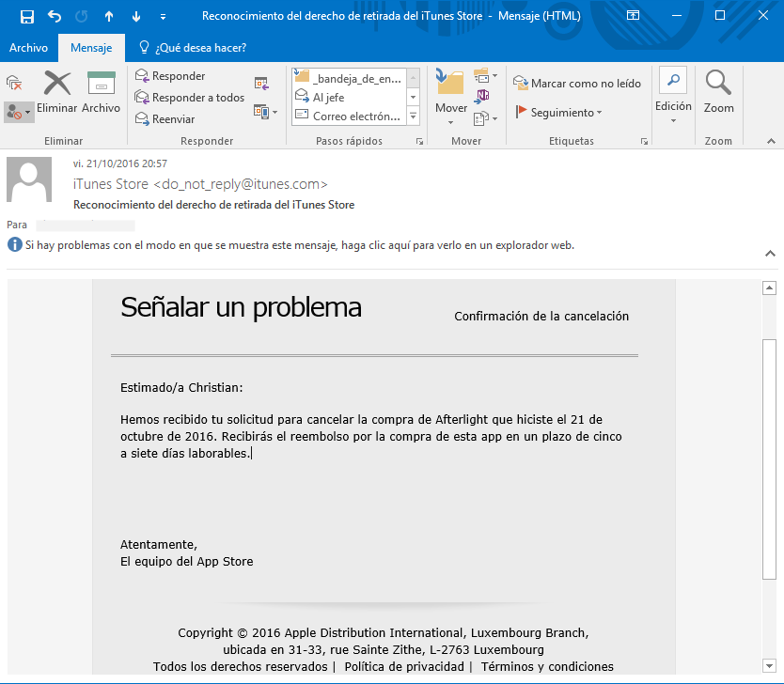
Task: Open the Etiquetas dialog launcher
Action: pyautogui.click(x=645, y=142)
